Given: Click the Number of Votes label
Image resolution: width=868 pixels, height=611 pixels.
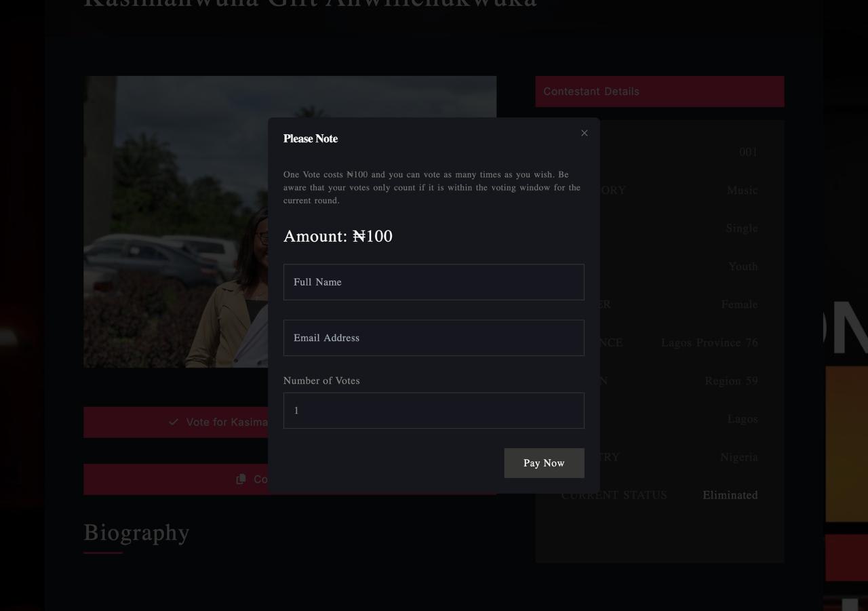Looking at the screenshot, I should 321,380.
